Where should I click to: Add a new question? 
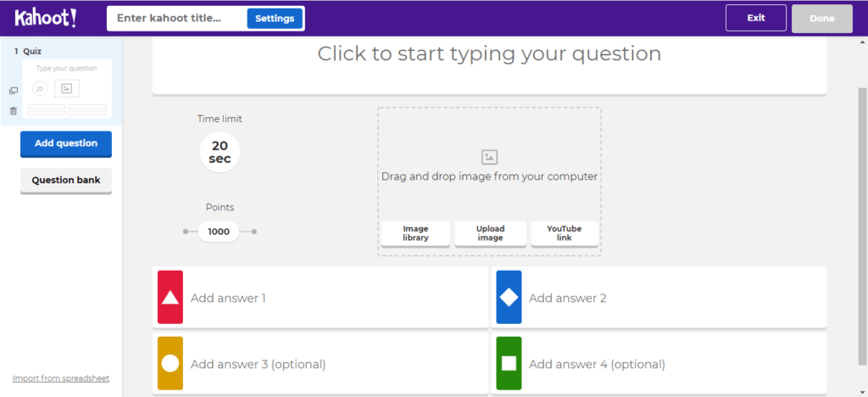[x=66, y=143]
